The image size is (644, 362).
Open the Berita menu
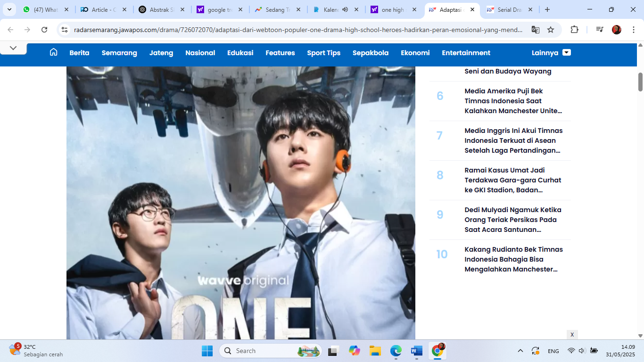point(79,53)
